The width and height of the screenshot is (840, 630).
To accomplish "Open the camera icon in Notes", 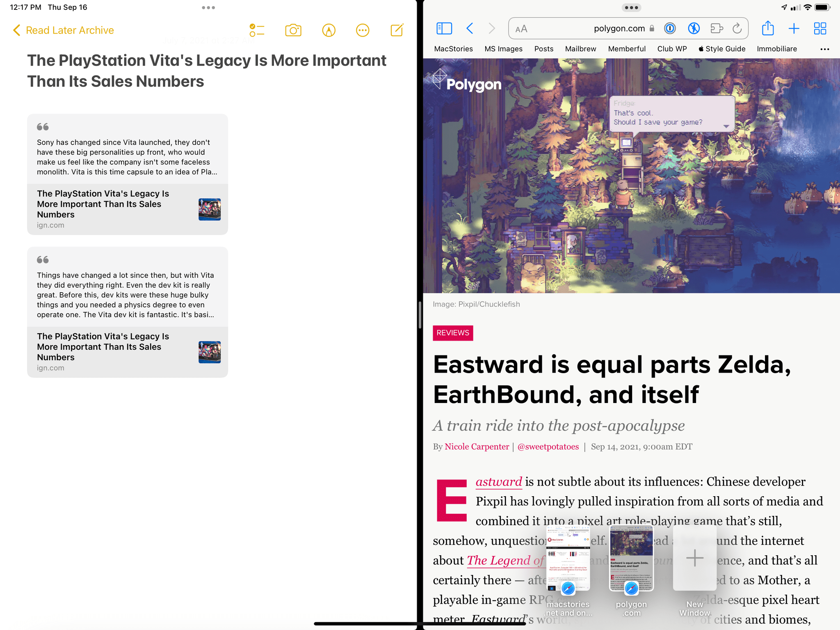I will [293, 30].
